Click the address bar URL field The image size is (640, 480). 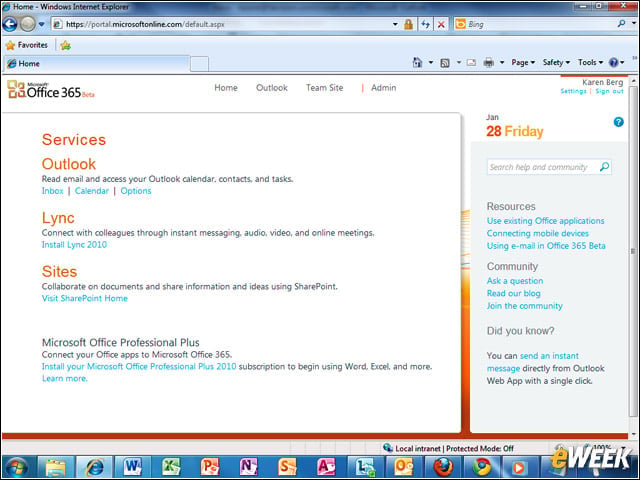[x=220, y=24]
